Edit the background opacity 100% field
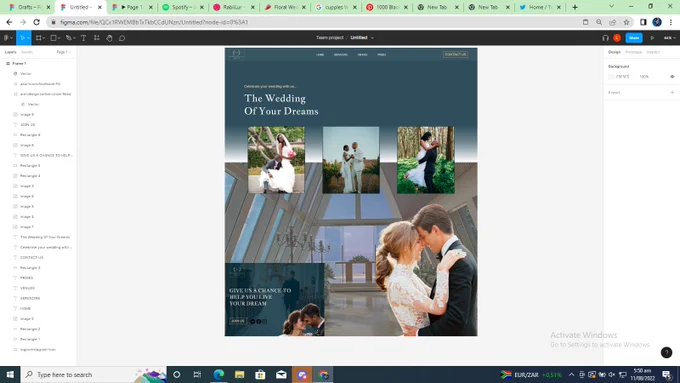The image size is (680, 383). (x=644, y=77)
